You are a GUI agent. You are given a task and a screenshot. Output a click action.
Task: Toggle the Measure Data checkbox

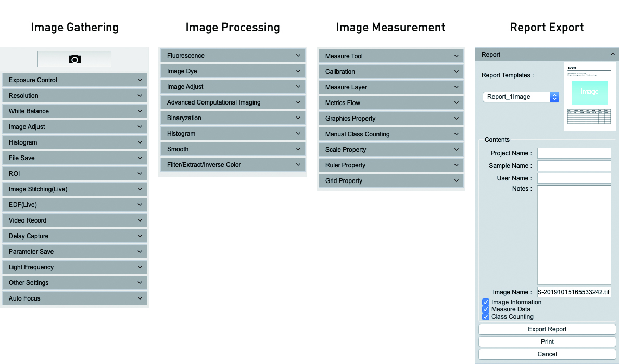click(486, 309)
